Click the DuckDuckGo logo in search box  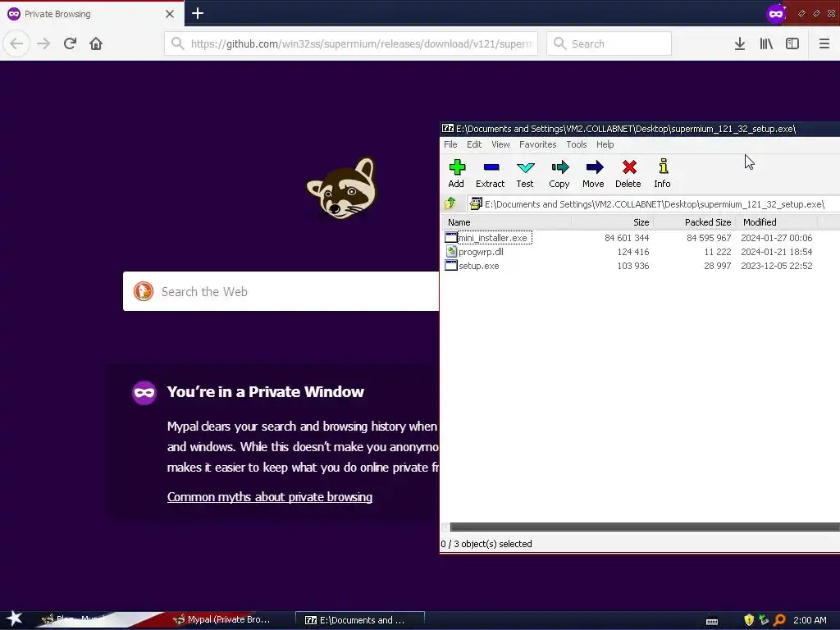144,291
